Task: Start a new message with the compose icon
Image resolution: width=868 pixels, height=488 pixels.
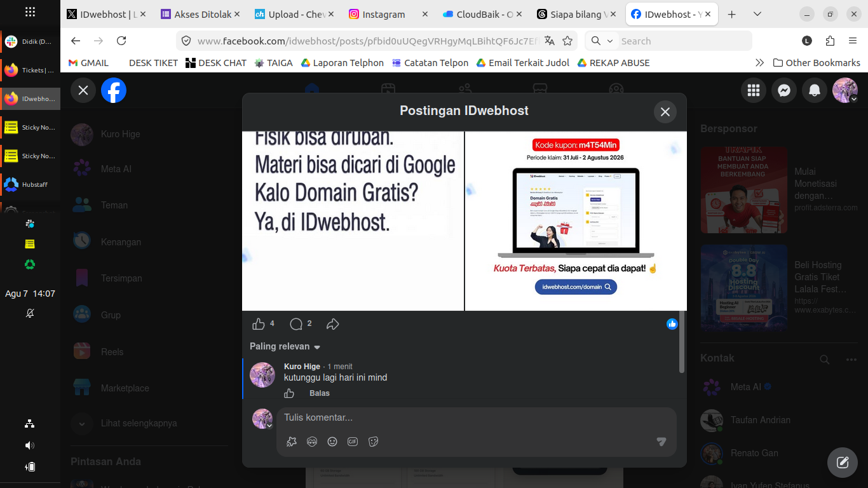Action: pos(843,462)
